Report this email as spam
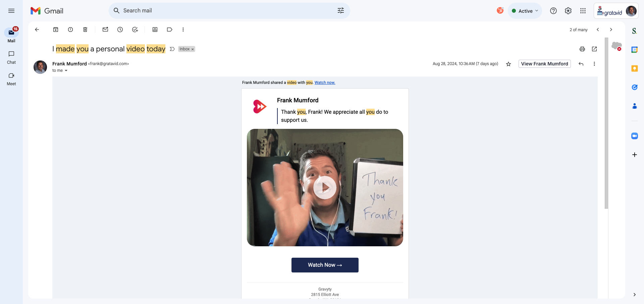The height and width of the screenshot is (304, 644). 70,30
